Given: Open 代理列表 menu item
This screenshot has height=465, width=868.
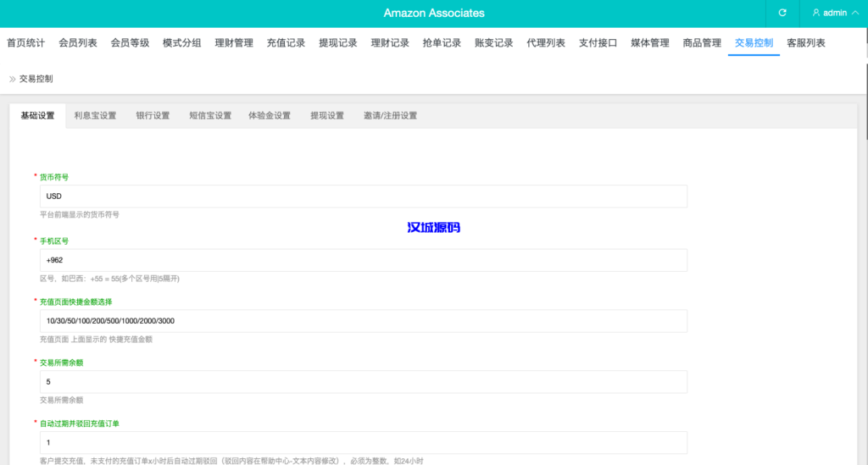Looking at the screenshot, I should 546,42.
